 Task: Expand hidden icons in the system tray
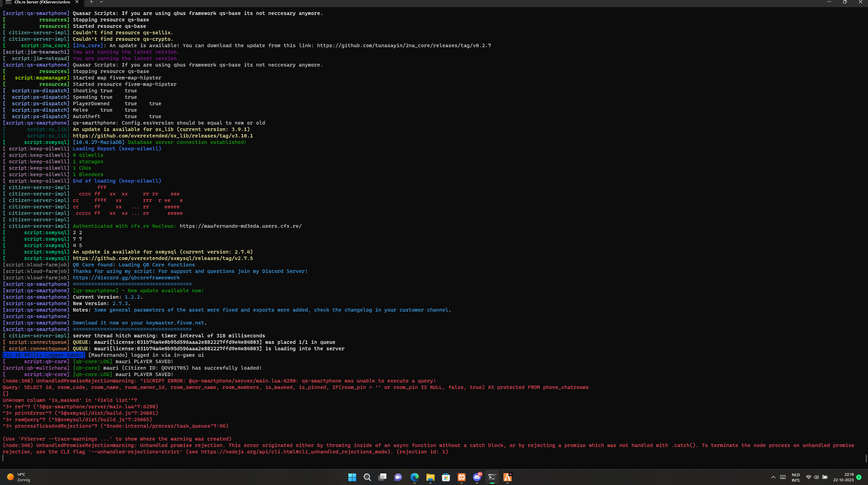(773, 477)
